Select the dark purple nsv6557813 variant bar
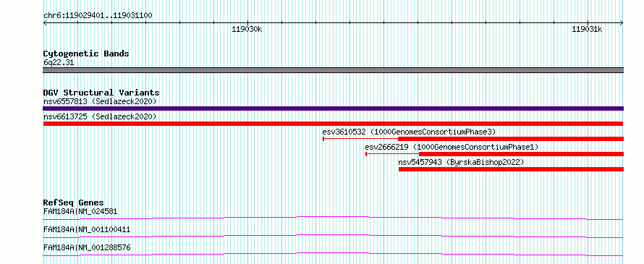The height and width of the screenshot is (264, 644). [x=333, y=108]
